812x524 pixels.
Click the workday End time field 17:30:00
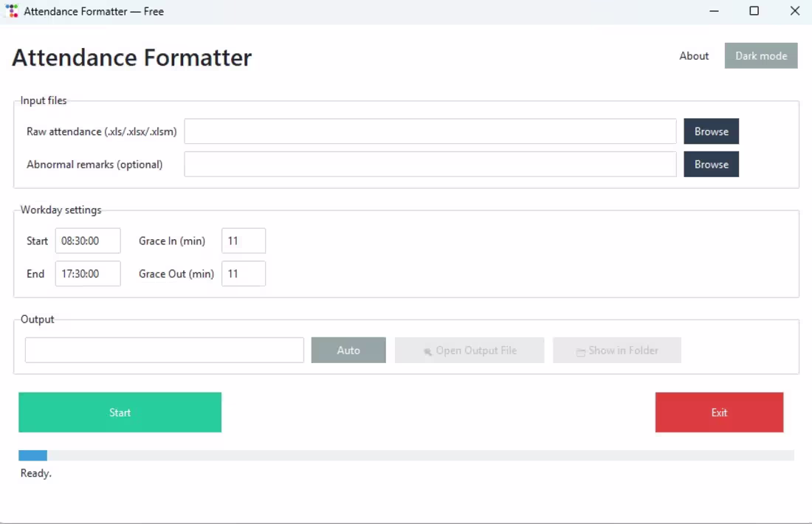click(x=88, y=273)
